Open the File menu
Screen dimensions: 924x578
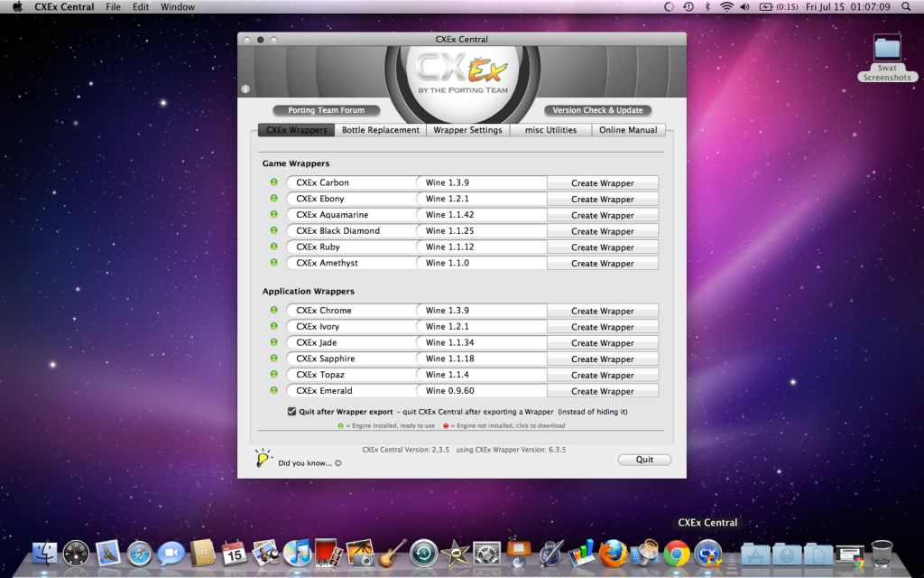tap(113, 7)
